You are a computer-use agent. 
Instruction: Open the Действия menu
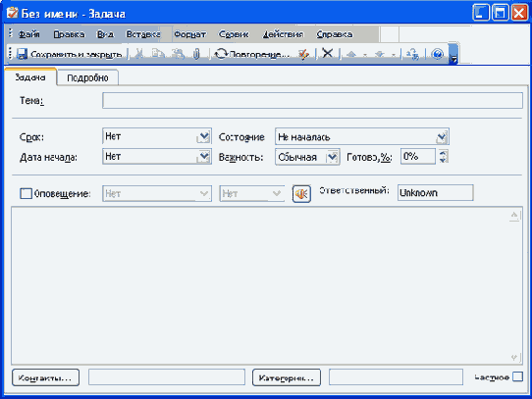pos(283,34)
